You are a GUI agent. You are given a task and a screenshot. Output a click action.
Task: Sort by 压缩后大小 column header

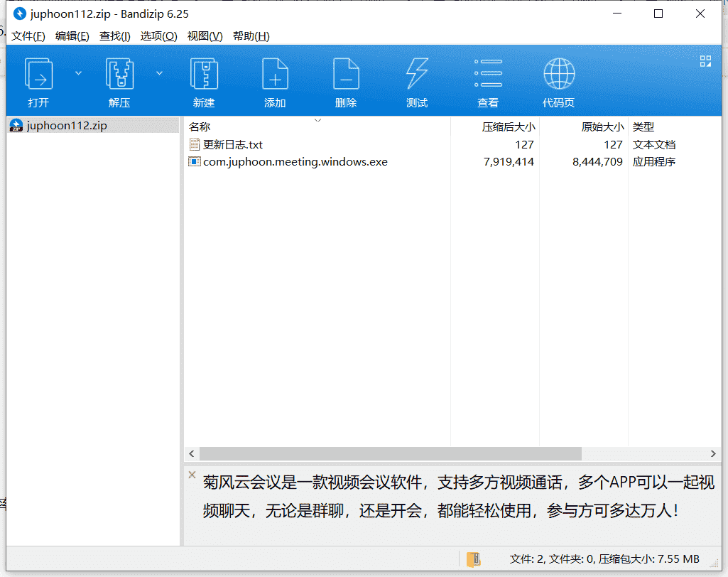[x=495, y=126]
